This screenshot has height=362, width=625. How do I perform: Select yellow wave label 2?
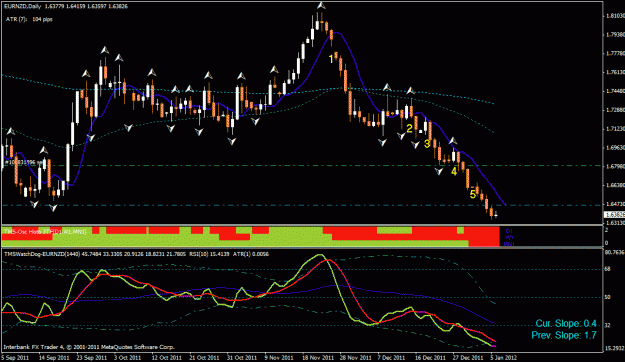coord(409,128)
